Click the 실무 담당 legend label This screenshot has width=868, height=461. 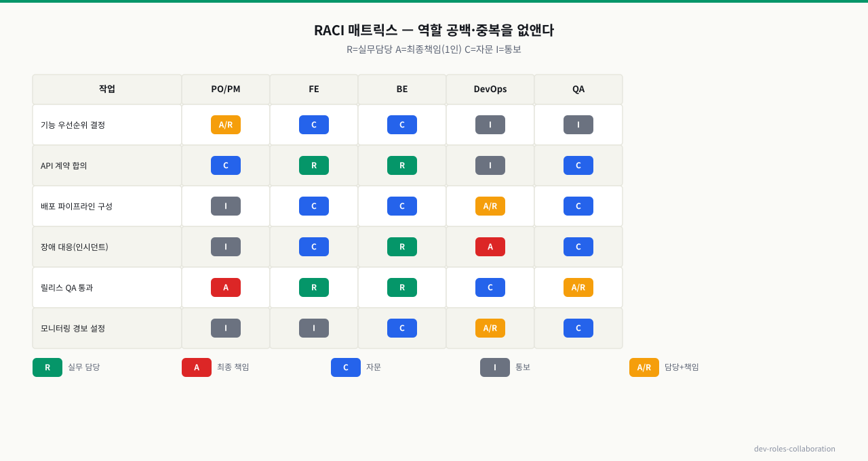click(84, 367)
